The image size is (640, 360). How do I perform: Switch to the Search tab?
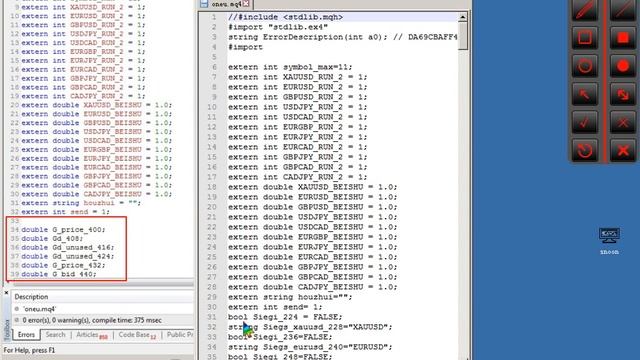[55, 335]
